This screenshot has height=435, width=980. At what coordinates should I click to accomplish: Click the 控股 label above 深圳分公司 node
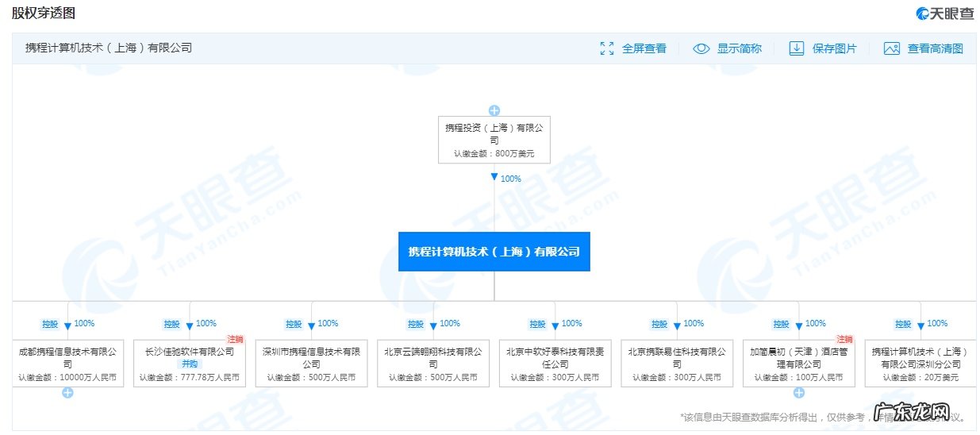pyautogui.click(x=903, y=324)
